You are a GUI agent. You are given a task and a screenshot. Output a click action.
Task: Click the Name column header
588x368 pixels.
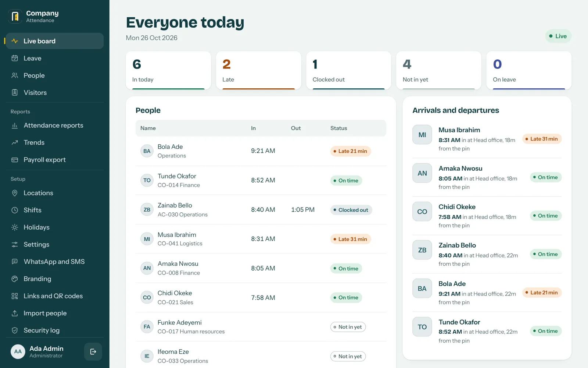(x=148, y=128)
